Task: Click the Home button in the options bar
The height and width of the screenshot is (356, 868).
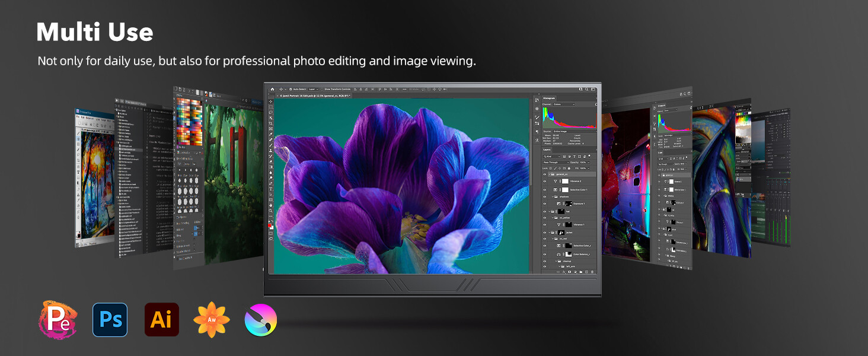Action: [x=271, y=89]
